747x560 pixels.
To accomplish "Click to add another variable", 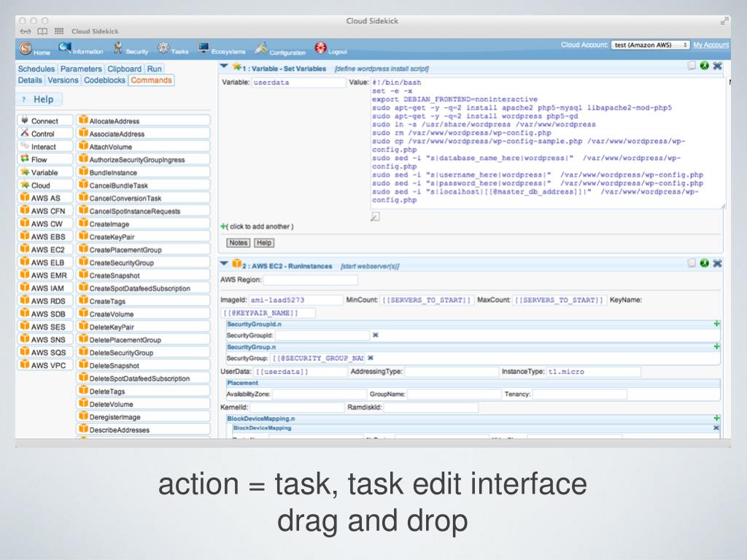I will pos(258,227).
